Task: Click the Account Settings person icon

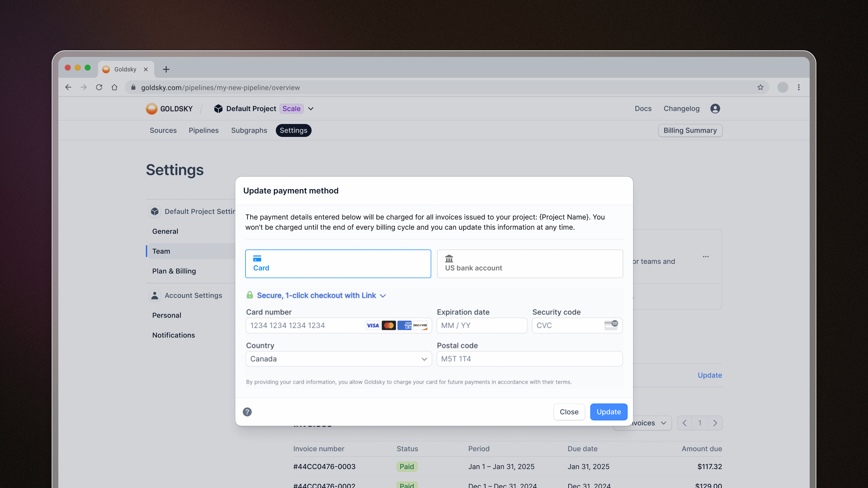Action: point(155,296)
